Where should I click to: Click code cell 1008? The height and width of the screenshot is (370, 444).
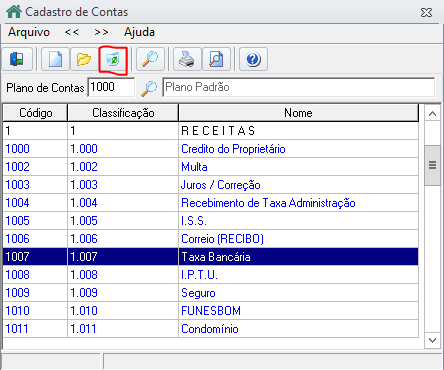(35, 275)
